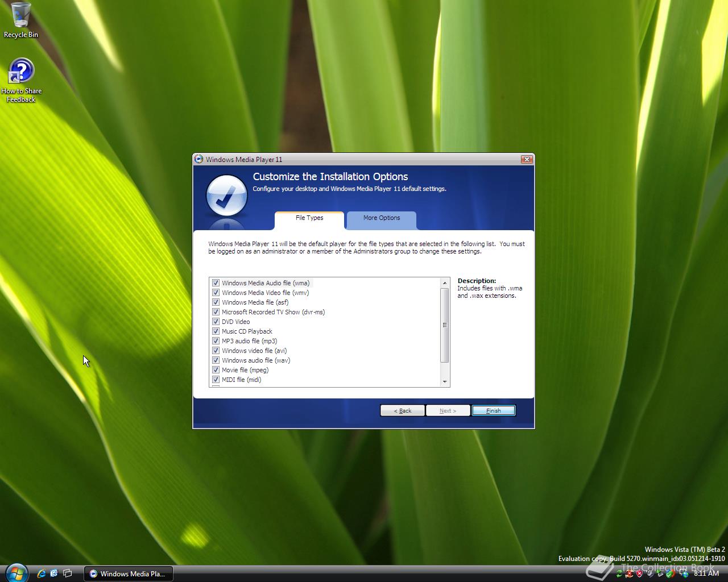
Task: Toggle Microsoft Recorded TV Show (dvr-ms) checkbox
Action: 216,311
